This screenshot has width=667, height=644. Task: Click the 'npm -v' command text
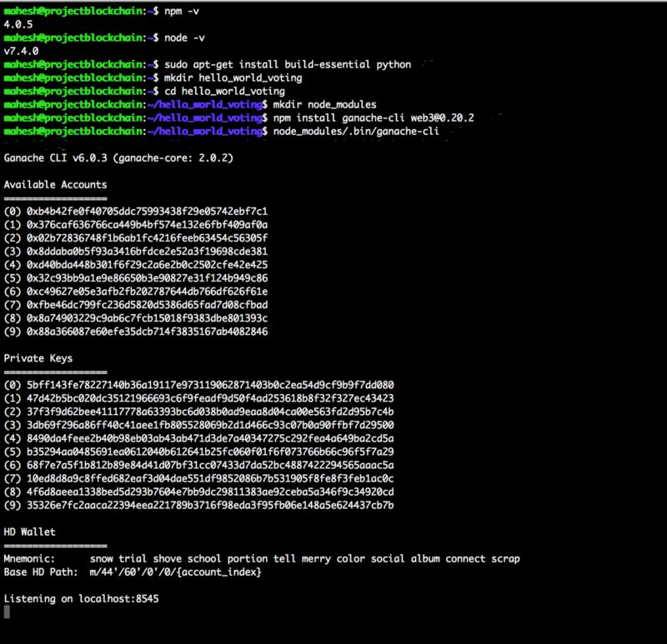point(181,12)
